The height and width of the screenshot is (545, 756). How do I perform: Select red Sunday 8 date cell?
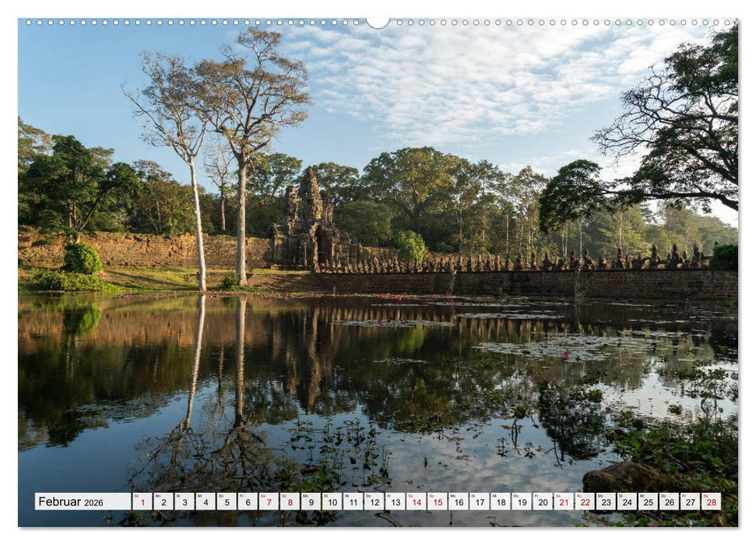289,502
